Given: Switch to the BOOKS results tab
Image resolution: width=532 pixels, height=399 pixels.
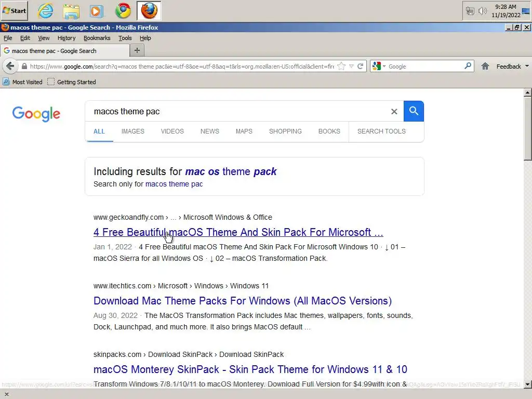Looking at the screenshot, I should coord(329,131).
